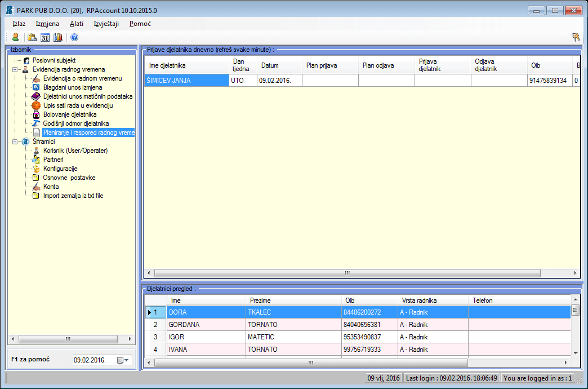The height and width of the screenshot is (389, 588).
Task: Open the Izvještaji menu
Action: (x=106, y=24)
